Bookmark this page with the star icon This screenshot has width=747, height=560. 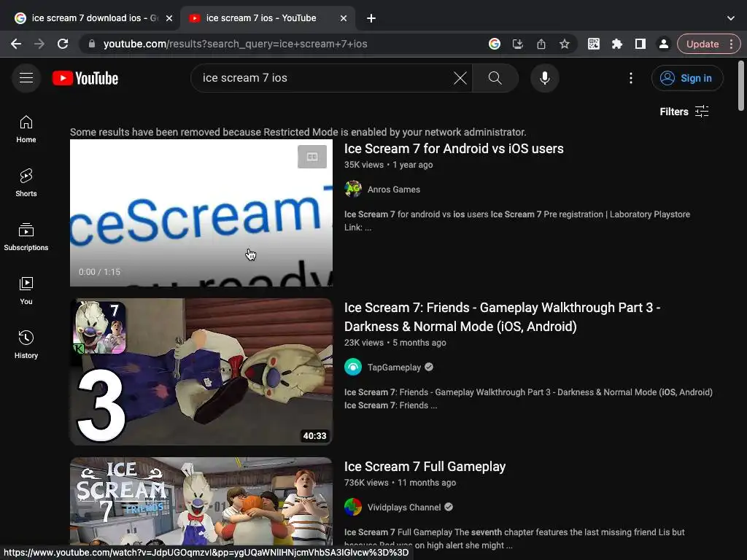(565, 44)
